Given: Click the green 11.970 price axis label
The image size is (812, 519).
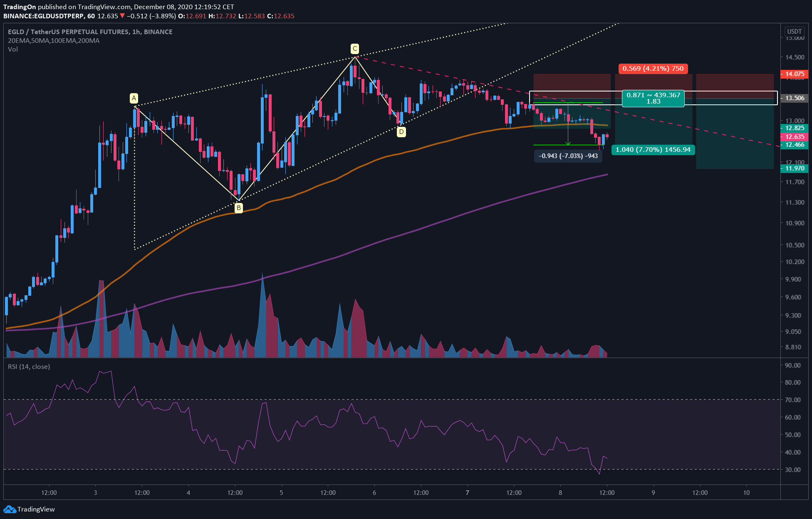Looking at the screenshot, I should [x=794, y=168].
